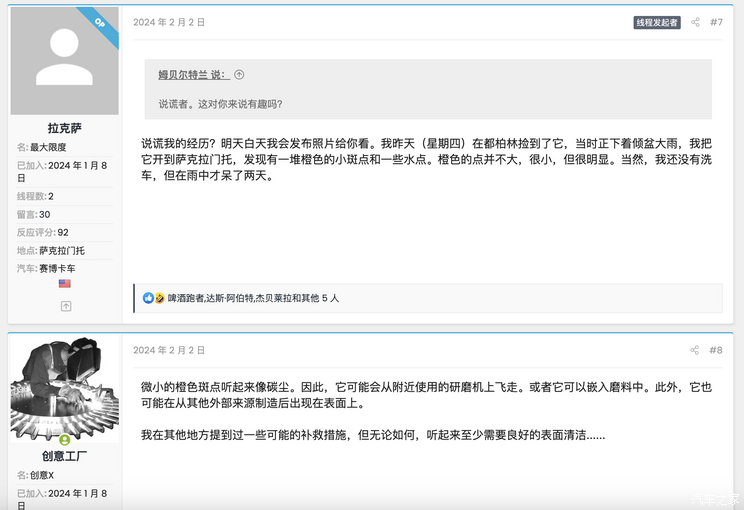Click the 线程发起者 badge
This screenshot has width=744, height=510.
[x=656, y=22]
